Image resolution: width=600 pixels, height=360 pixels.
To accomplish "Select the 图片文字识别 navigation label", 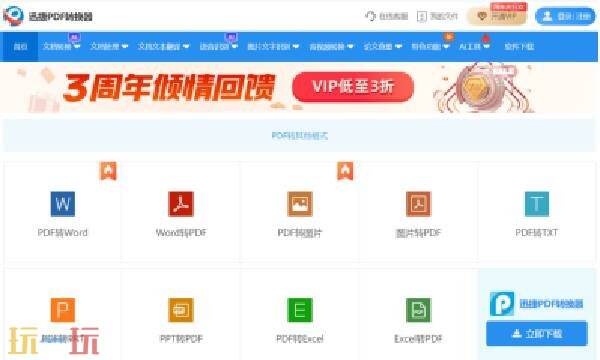I will (269, 46).
